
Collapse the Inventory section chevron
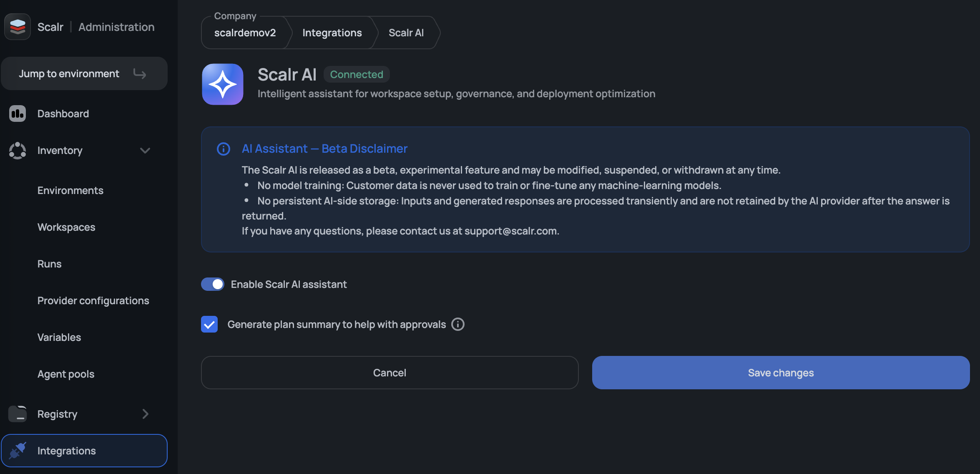pyautogui.click(x=145, y=150)
